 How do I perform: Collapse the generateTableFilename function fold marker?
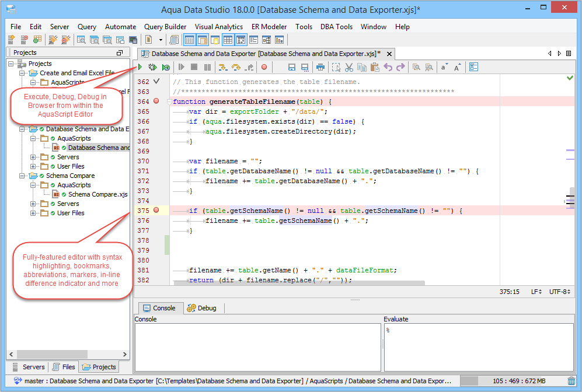click(170, 102)
